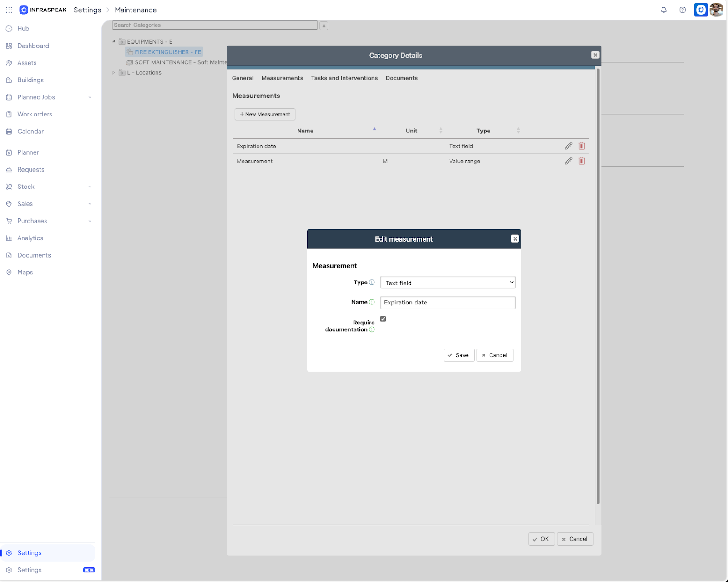Clear the Search Categories field
Screen dimensions: 728x582
(324, 26)
